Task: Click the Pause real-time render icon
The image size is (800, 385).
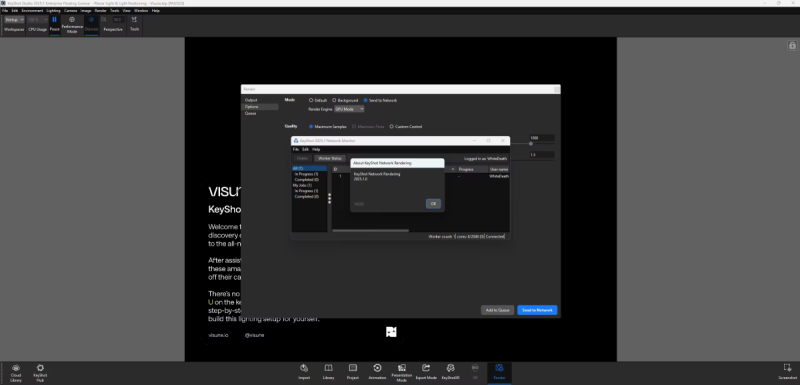Action: pyautogui.click(x=55, y=19)
